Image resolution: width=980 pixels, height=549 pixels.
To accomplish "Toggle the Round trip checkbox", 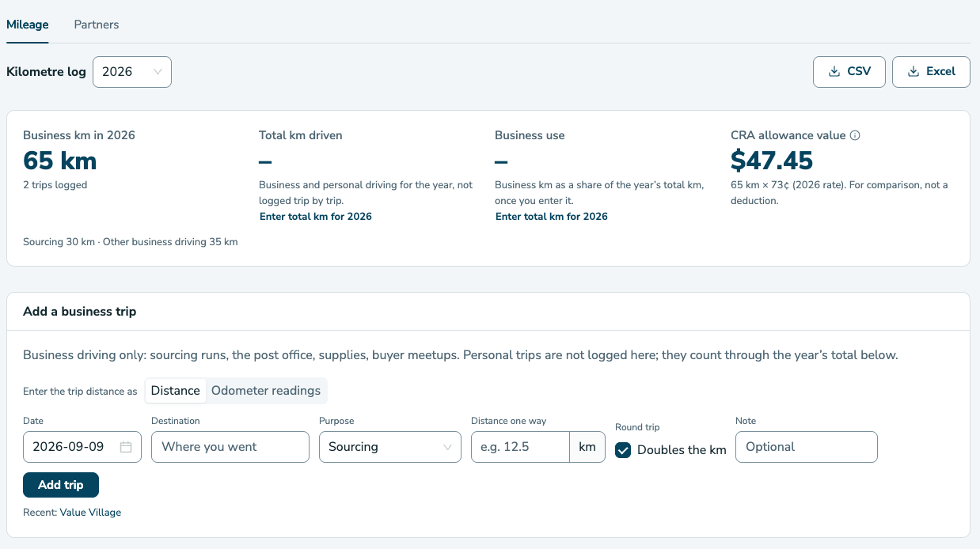I will coord(623,450).
